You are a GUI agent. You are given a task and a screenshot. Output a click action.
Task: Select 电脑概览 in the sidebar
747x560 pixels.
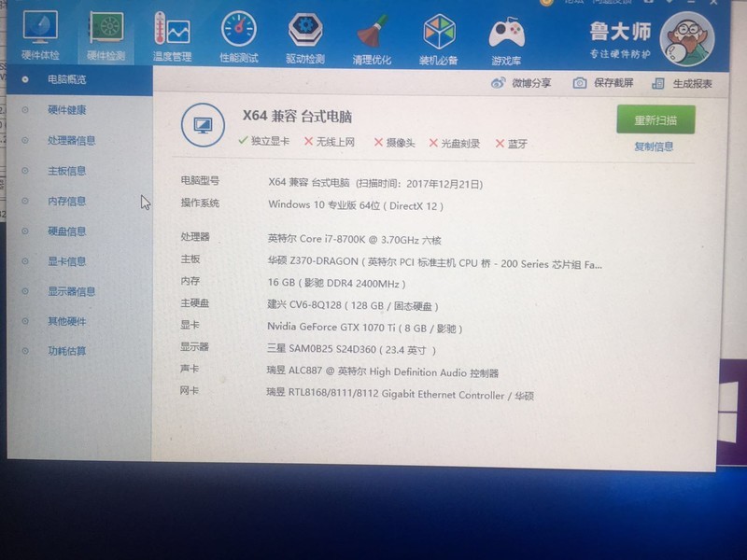(x=79, y=79)
